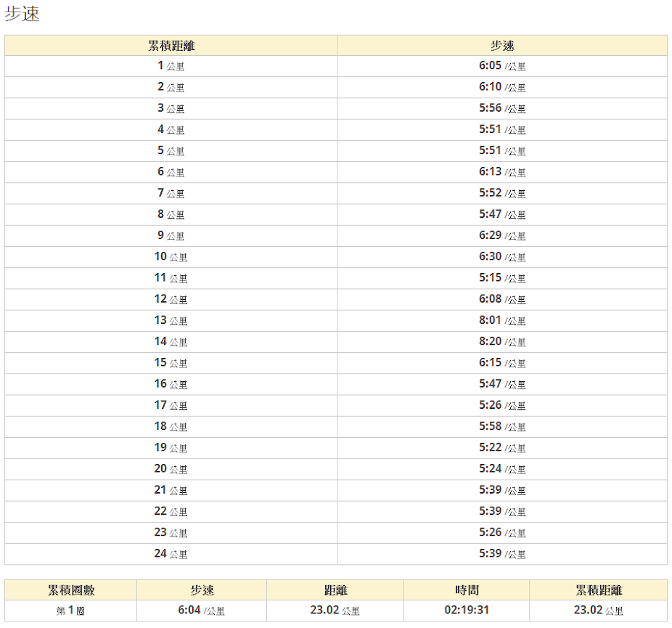Screen dimensions: 672x628
Task: Select the 19 公里 distance cell
Action: point(171,448)
